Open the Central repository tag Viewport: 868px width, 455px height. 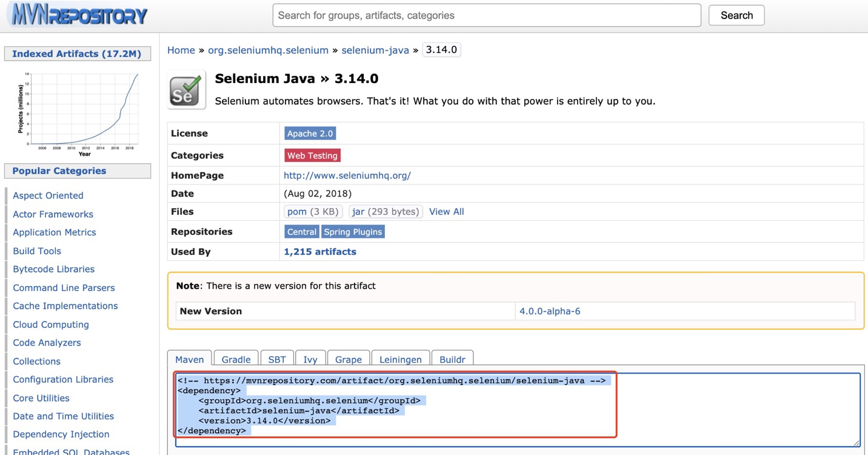point(302,232)
